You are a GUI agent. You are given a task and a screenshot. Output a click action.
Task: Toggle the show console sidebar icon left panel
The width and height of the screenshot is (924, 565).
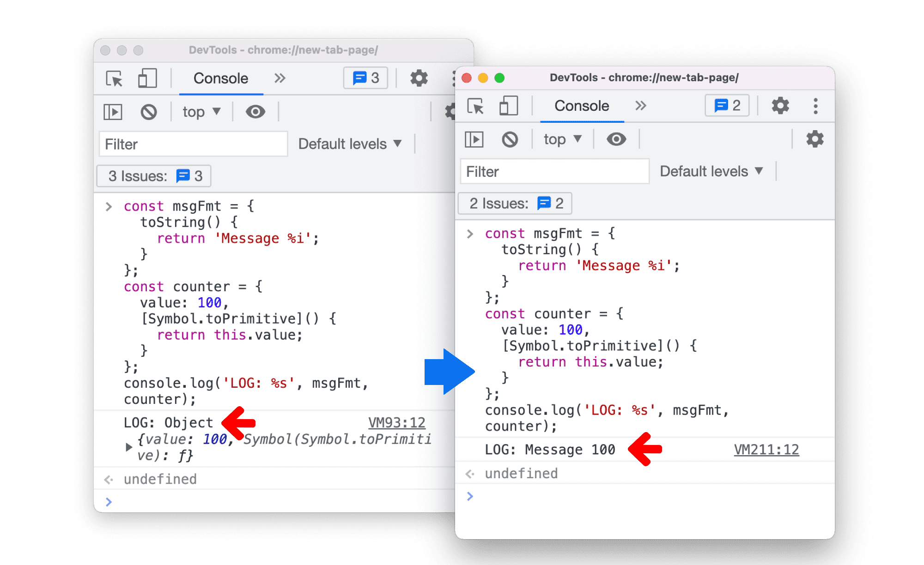[x=114, y=112]
